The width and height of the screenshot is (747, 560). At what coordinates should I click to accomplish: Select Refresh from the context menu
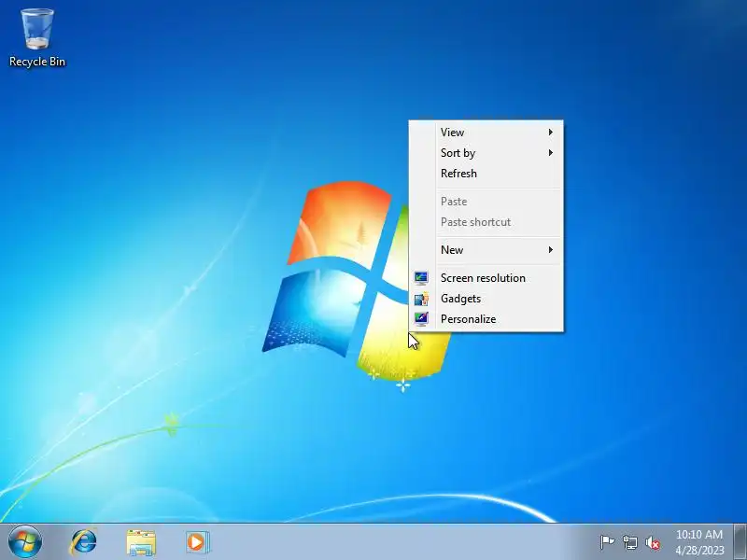[x=486, y=174]
